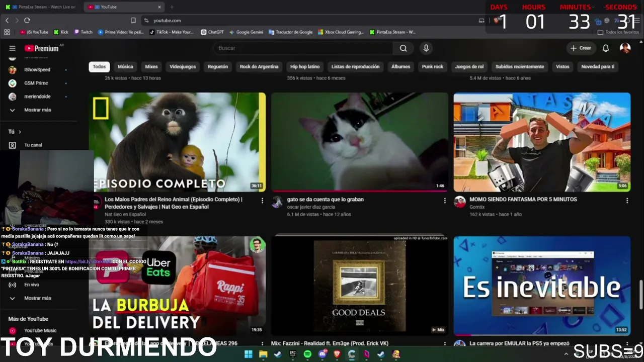The image size is (644, 362).
Task: Play the Es inevitable thumbnail
Action: coord(542,286)
